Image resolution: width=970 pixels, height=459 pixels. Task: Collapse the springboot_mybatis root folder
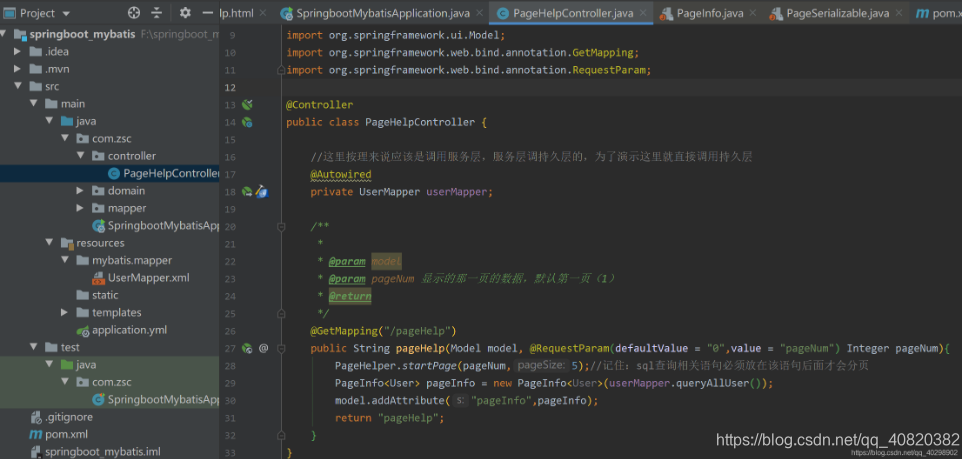coord(4,34)
